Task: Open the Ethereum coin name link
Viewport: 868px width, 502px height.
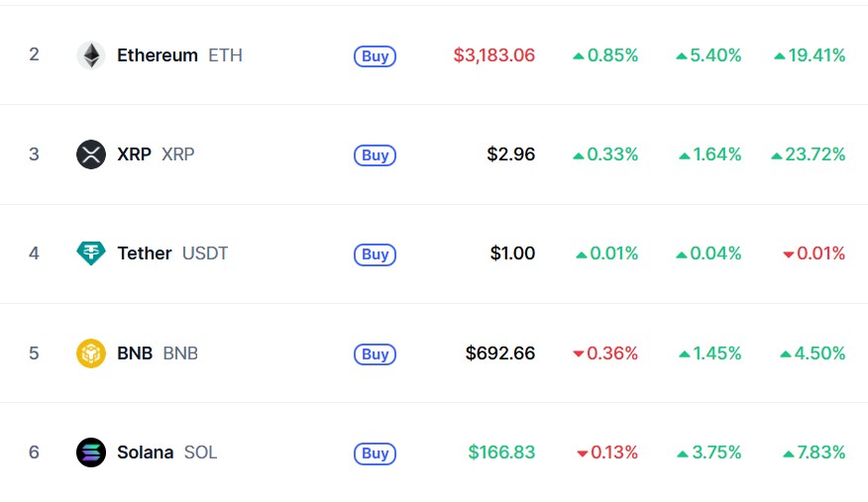Action: pos(158,55)
